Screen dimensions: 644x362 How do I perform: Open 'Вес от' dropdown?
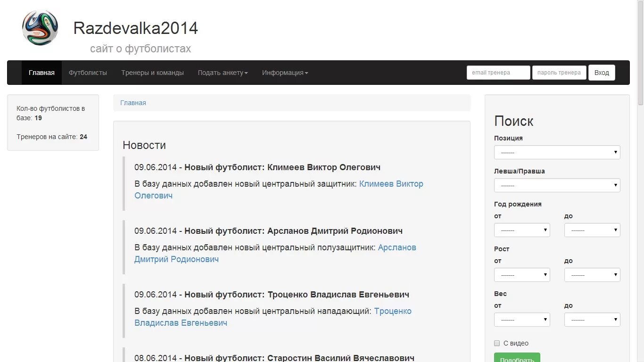tap(522, 319)
